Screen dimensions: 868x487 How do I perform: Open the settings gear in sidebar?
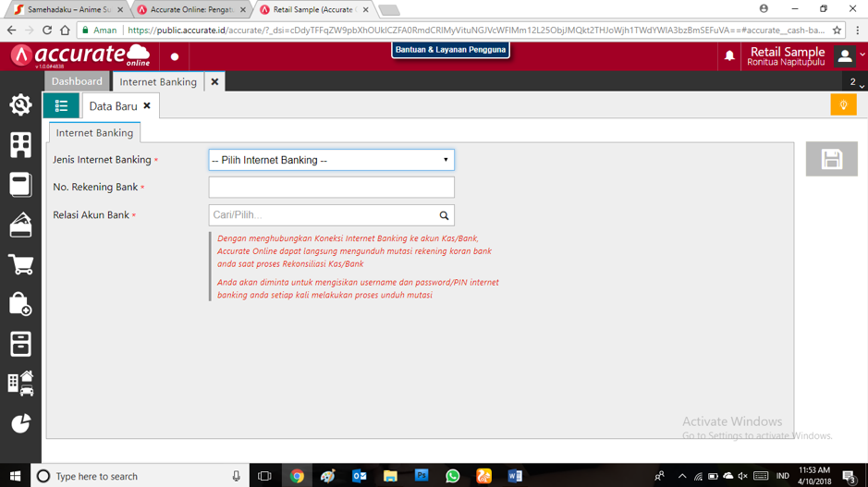pos(20,104)
